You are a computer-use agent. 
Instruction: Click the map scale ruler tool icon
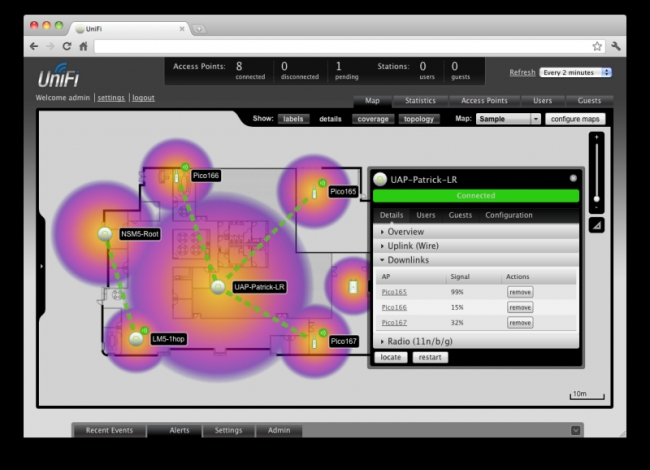[597, 225]
